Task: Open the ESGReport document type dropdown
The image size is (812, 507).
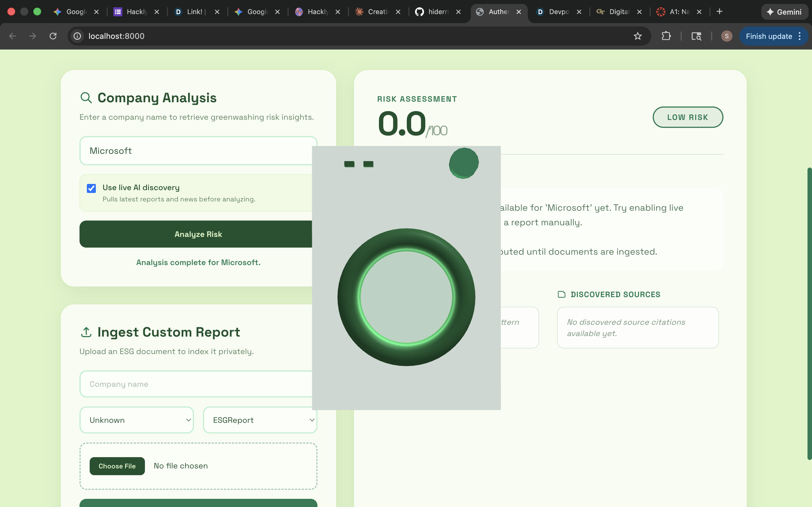Action: coord(260,420)
